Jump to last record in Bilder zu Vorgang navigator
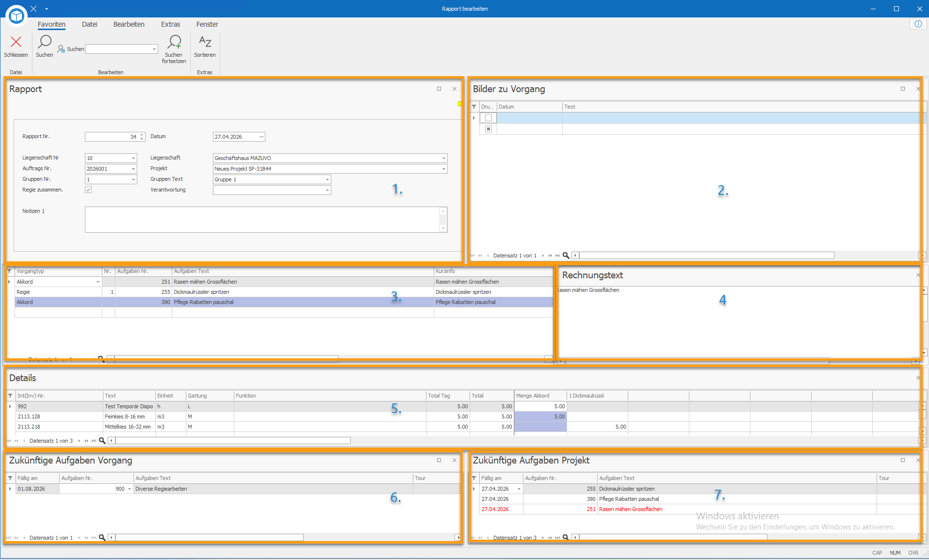This screenshot has width=929, height=560. click(557, 256)
